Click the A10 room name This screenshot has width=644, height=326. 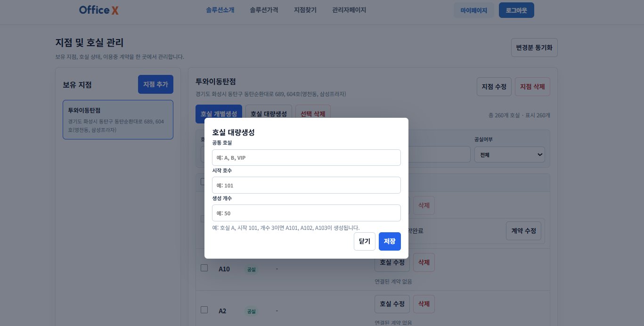pyautogui.click(x=224, y=269)
